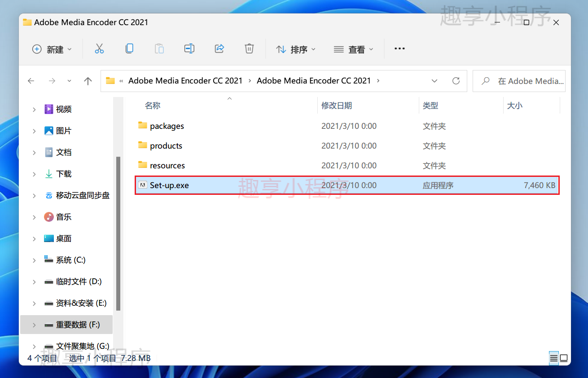Click the Share icon in toolbar

click(x=219, y=49)
